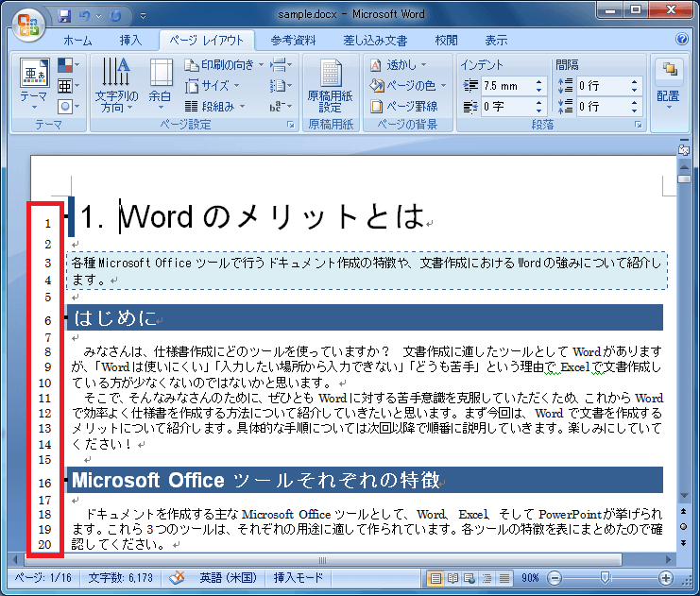
Task: Click zoom out minus button
Action: click(x=554, y=579)
